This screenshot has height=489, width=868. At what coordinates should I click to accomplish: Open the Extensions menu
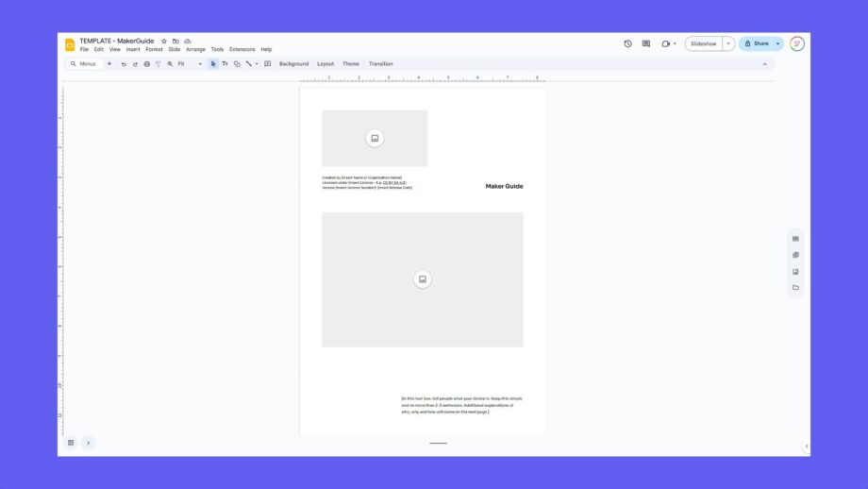pos(242,49)
